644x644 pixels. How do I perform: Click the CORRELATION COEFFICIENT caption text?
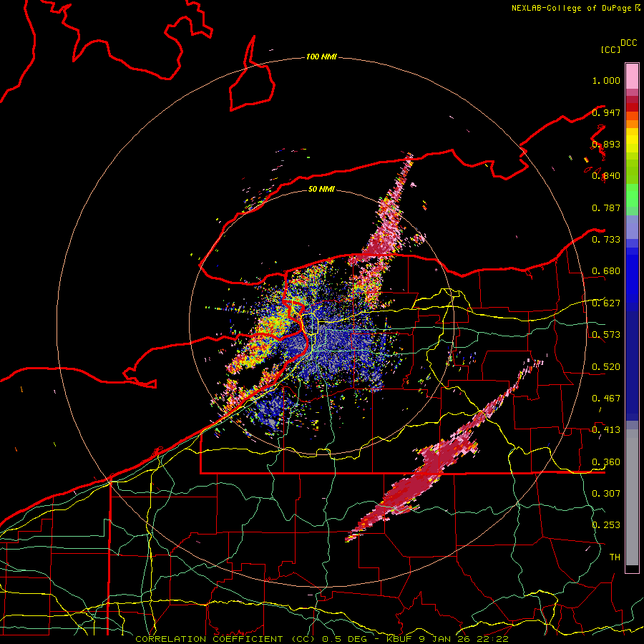(209, 639)
